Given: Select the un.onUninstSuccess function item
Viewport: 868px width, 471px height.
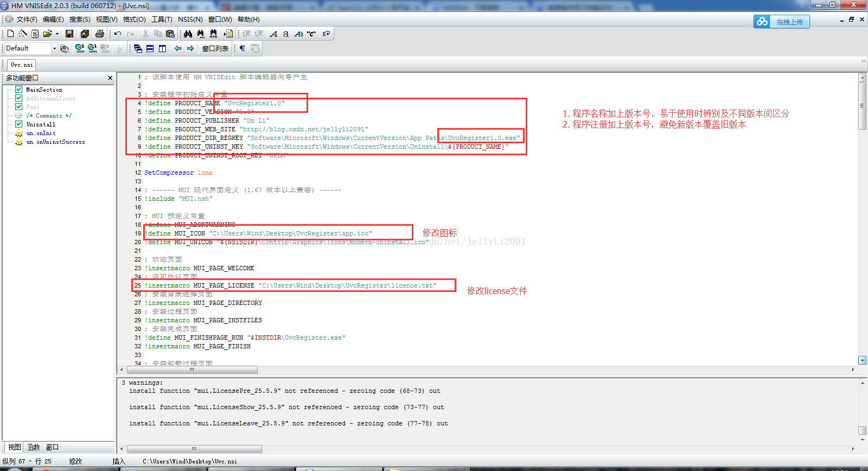Looking at the screenshot, I should coord(55,142).
